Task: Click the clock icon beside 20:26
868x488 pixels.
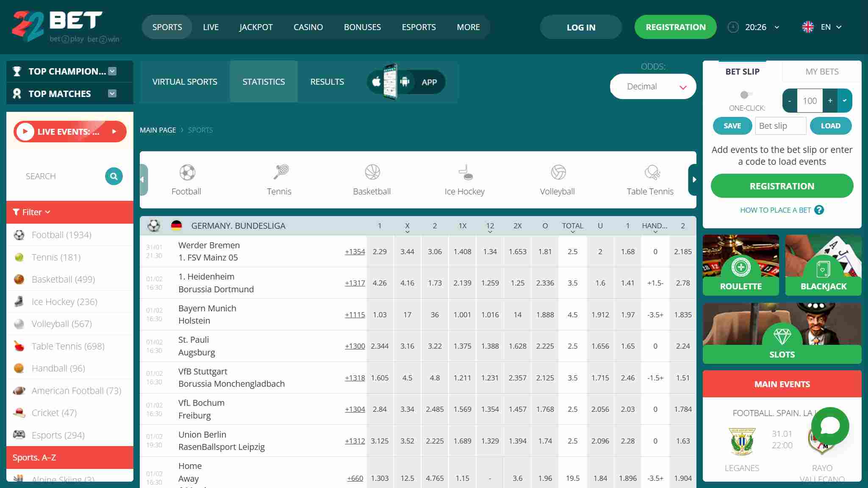Action: coord(733,27)
